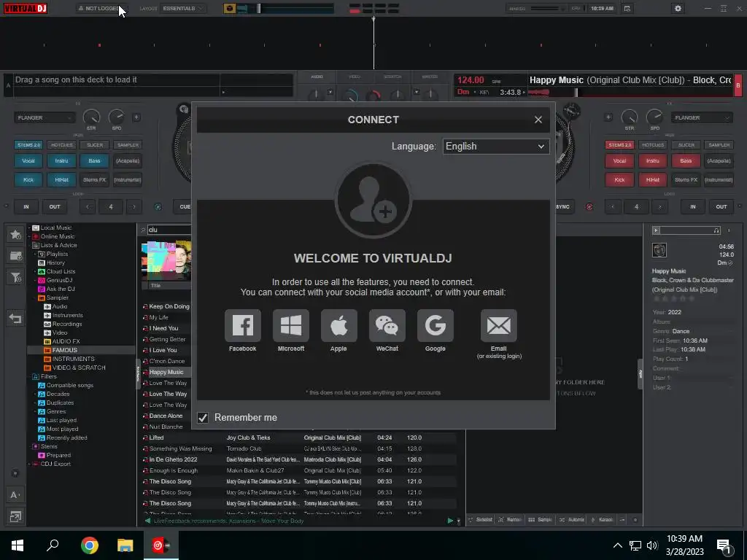The width and height of the screenshot is (747, 560).
Task: Expand the Local Music tree node
Action: (x=29, y=227)
